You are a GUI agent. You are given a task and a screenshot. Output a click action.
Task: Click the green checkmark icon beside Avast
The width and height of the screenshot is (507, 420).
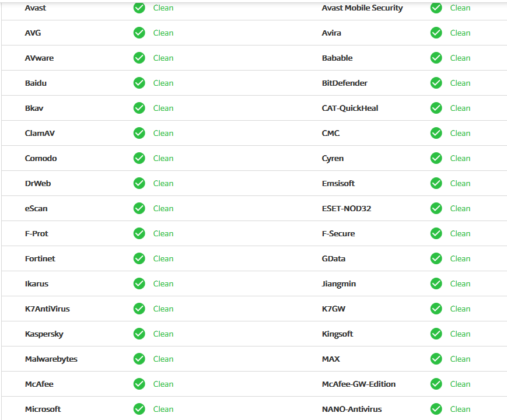tap(139, 8)
